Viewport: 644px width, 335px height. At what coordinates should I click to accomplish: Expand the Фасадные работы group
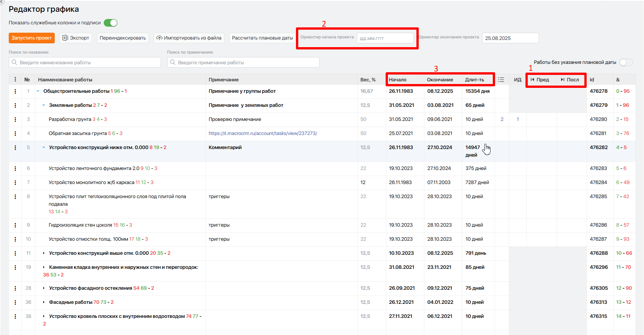(x=44, y=302)
